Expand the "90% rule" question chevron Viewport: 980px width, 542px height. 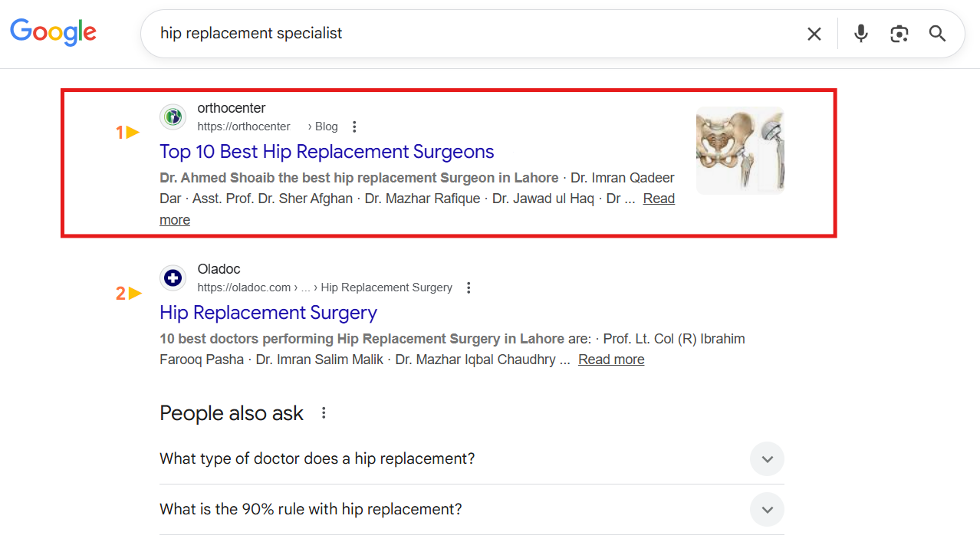coord(767,510)
